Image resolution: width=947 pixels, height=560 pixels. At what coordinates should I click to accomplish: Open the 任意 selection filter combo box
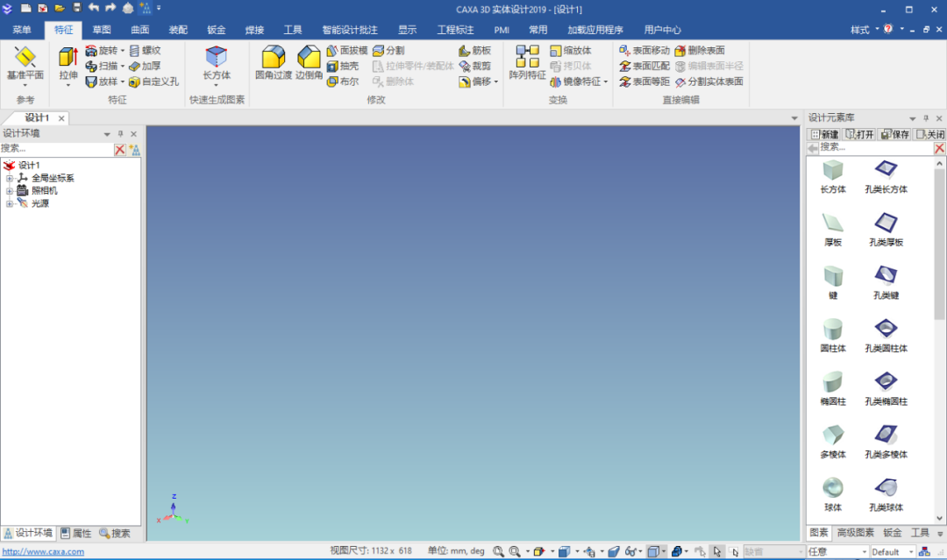coord(837,551)
